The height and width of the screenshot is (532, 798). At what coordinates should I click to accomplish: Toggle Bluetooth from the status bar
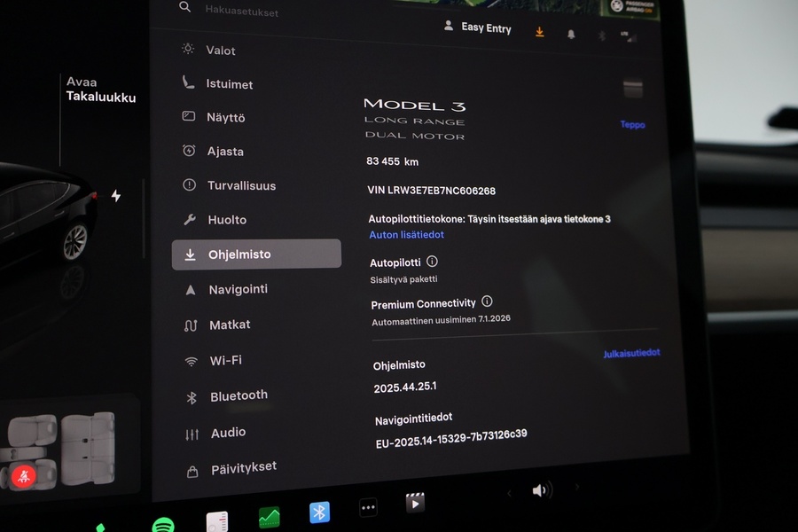600,35
